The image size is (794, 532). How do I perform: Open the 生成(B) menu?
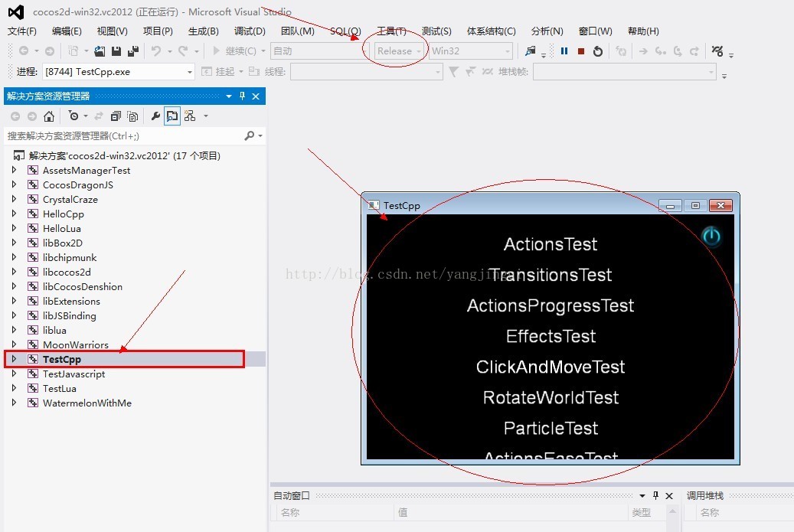[x=203, y=31]
